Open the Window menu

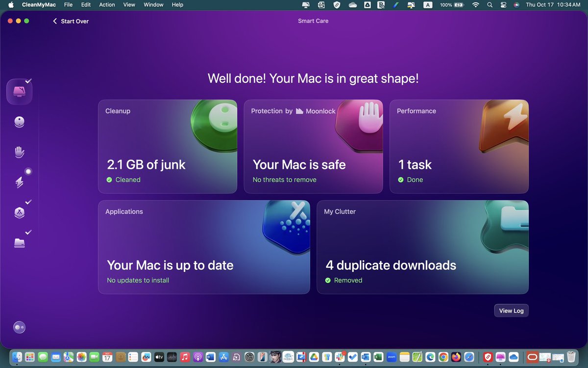(153, 4)
